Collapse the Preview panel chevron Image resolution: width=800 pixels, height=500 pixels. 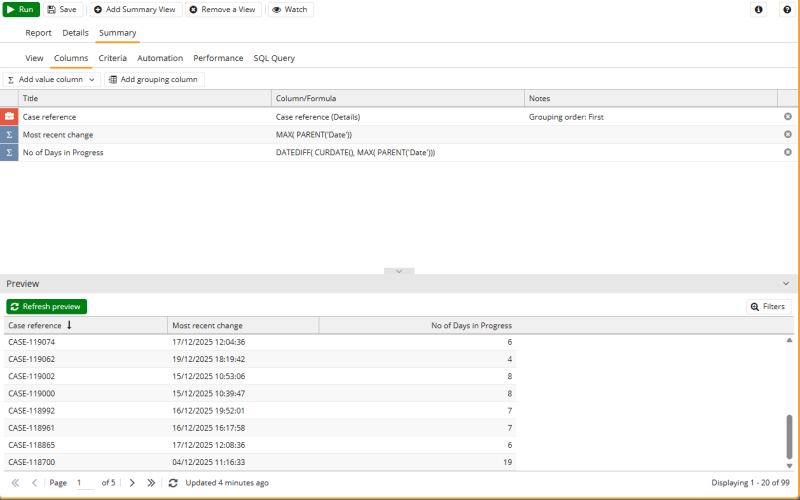786,284
